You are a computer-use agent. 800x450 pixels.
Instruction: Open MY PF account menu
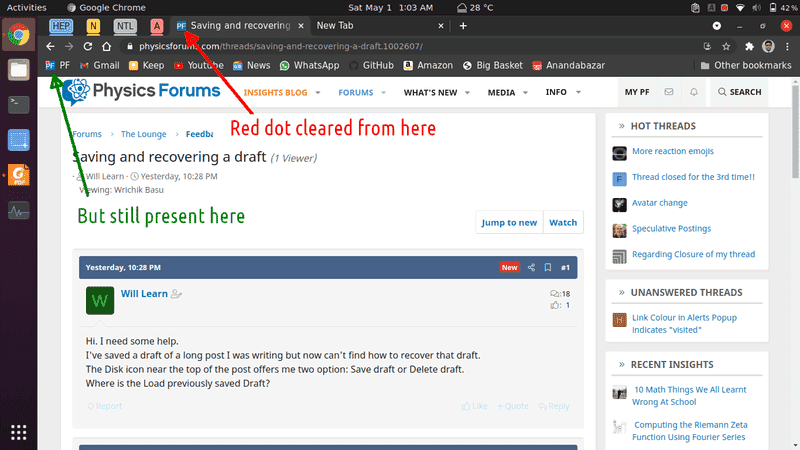pyautogui.click(x=637, y=92)
